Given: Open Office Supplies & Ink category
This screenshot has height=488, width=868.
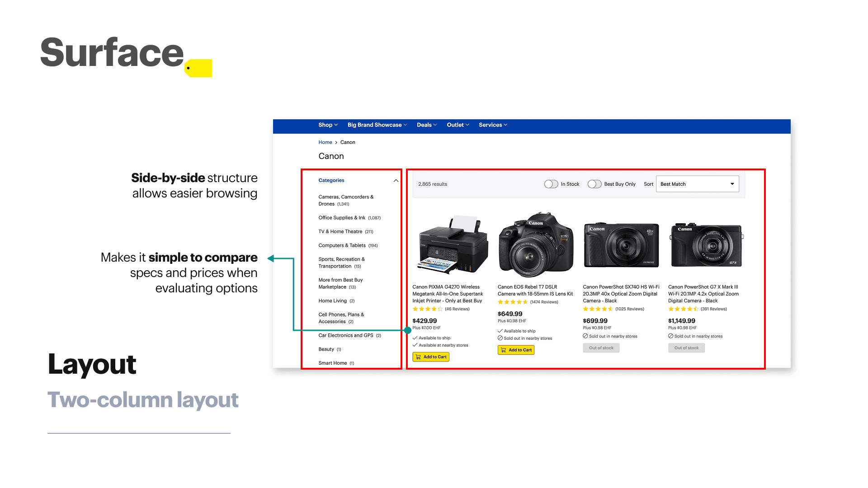Looking at the screenshot, I should 342,218.
